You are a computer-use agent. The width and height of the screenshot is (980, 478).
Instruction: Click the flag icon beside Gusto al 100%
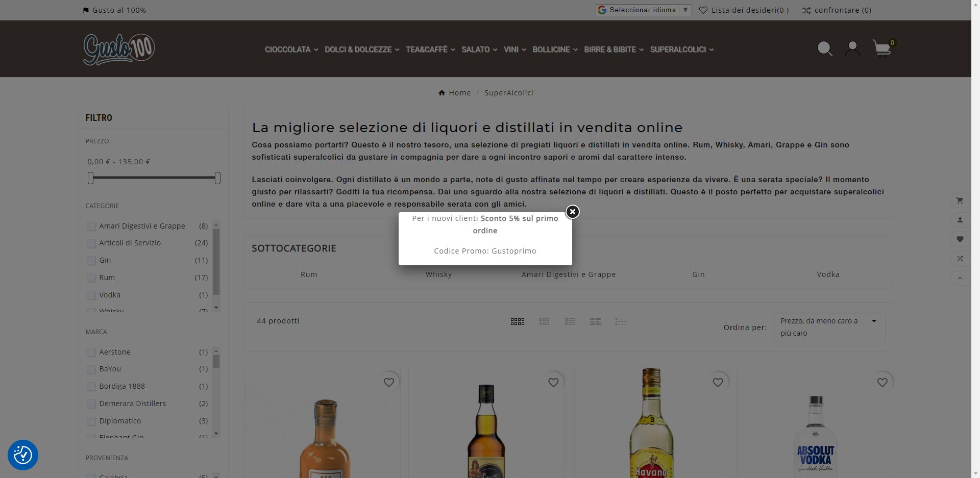tap(86, 10)
